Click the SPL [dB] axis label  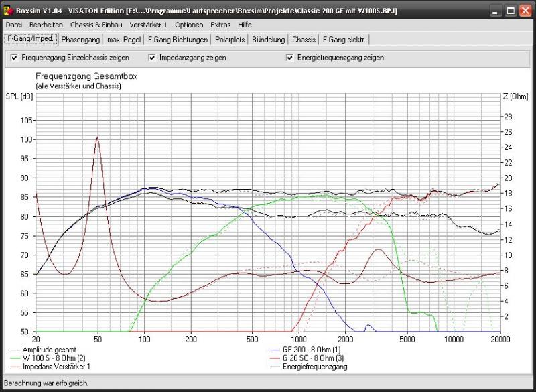click(x=19, y=96)
